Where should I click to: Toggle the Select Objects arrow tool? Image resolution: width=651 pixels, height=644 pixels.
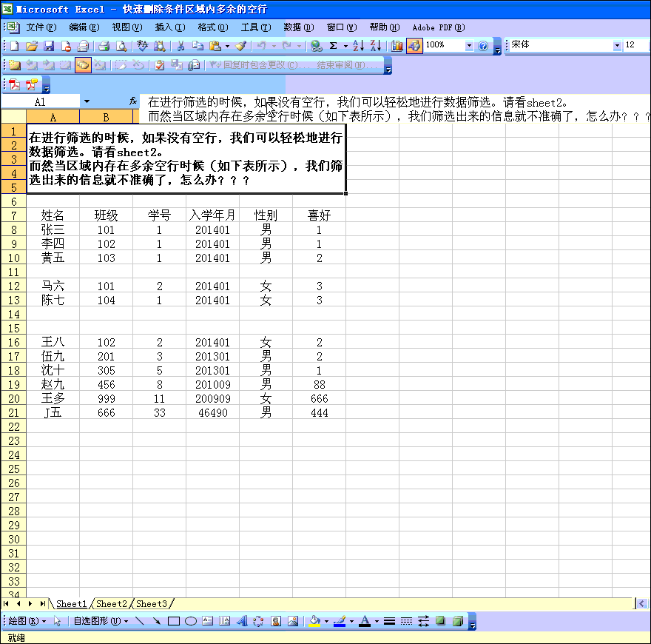click(x=58, y=621)
